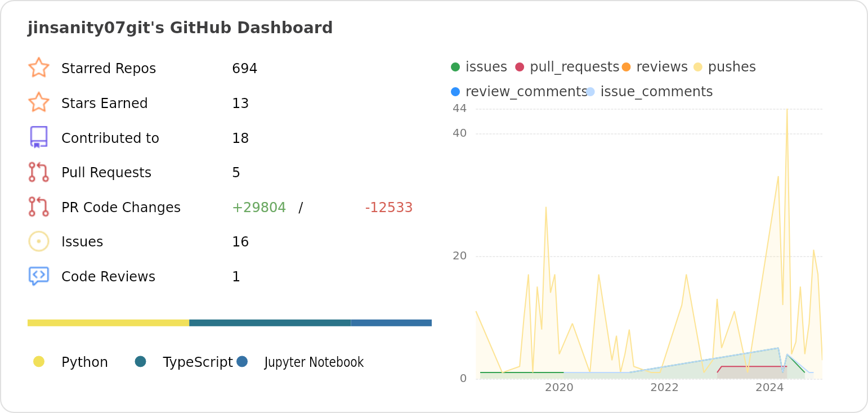The width and height of the screenshot is (868, 413).
Task: Click the Issues circle icon
Action: pos(39,241)
